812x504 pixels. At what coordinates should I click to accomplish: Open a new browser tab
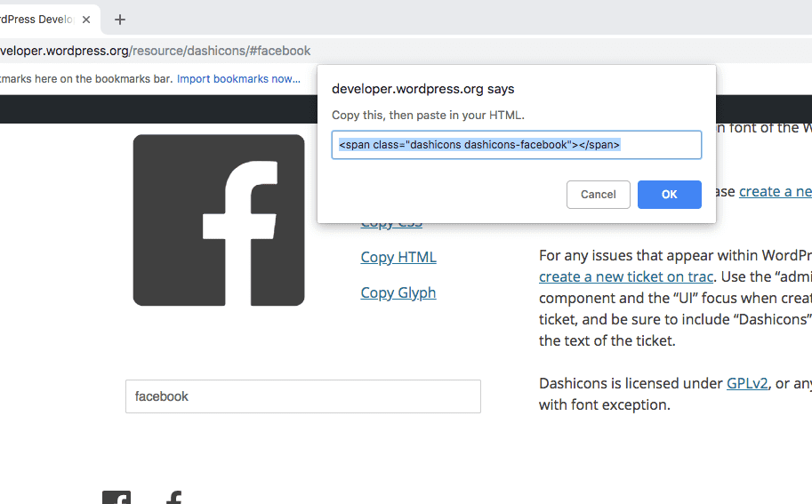120,20
